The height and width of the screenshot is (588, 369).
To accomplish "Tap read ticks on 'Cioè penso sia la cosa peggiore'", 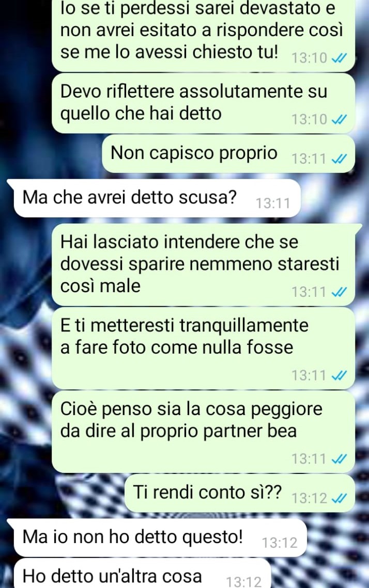I will click(339, 459).
